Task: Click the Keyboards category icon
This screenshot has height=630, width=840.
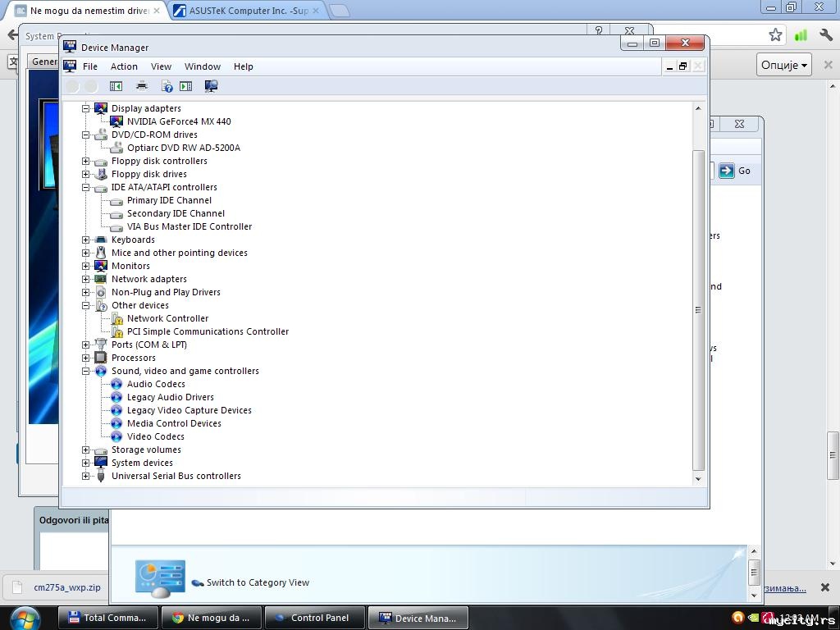Action: pyautogui.click(x=101, y=240)
